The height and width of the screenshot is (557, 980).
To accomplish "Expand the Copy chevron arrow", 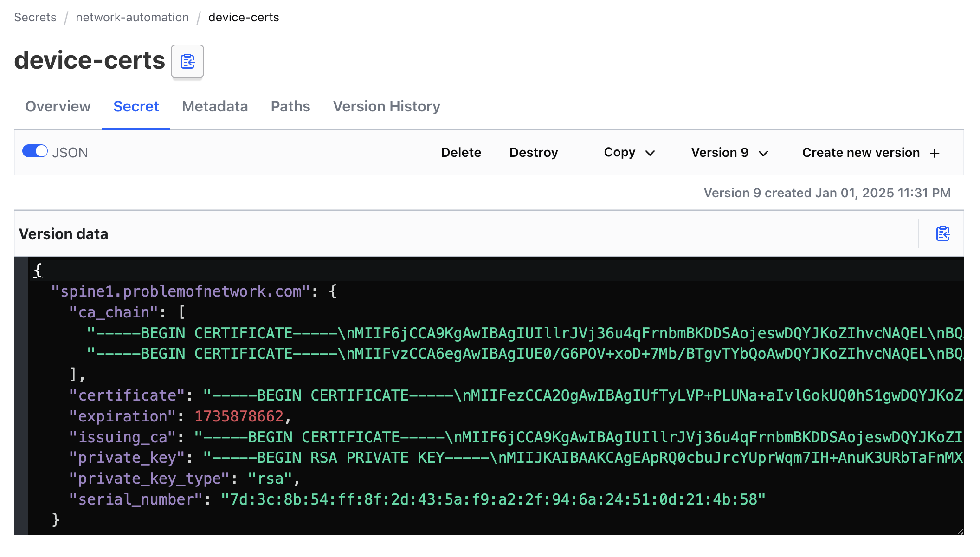I will (x=651, y=153).
